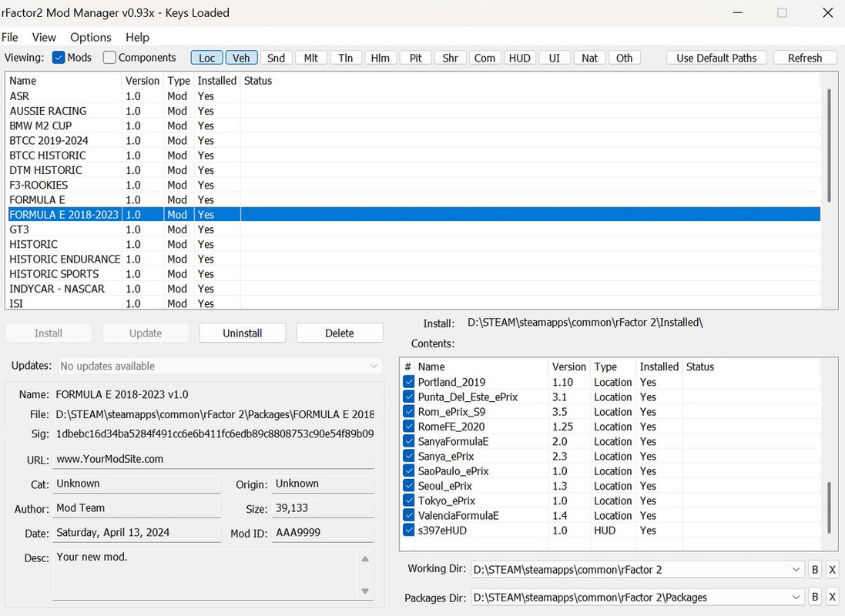Sort contents by Type column header

coord(612,367)
